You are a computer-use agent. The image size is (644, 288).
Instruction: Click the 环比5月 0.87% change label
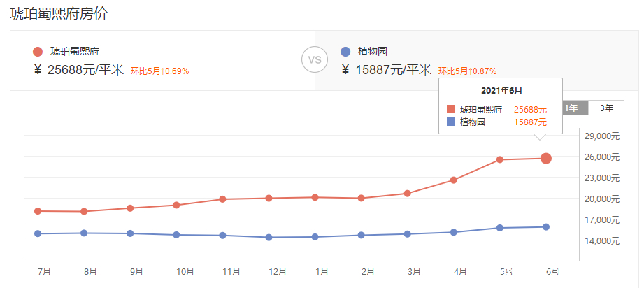[467, 71]
